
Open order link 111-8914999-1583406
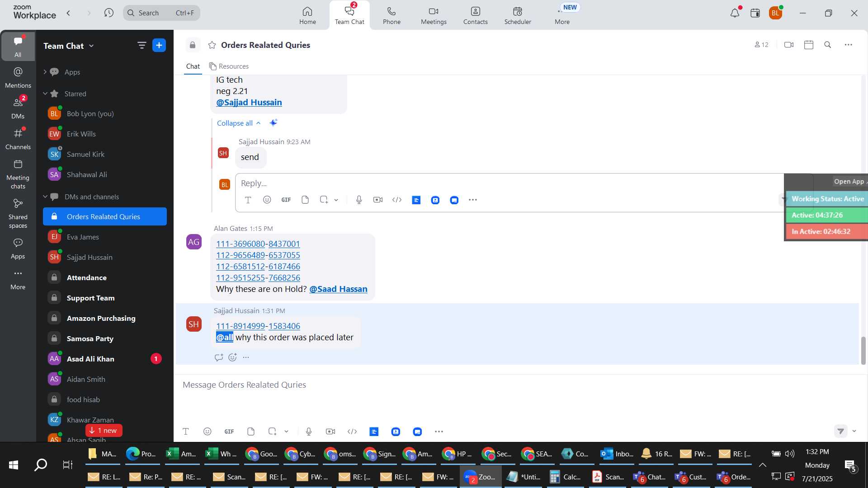(x=258, y=326)
